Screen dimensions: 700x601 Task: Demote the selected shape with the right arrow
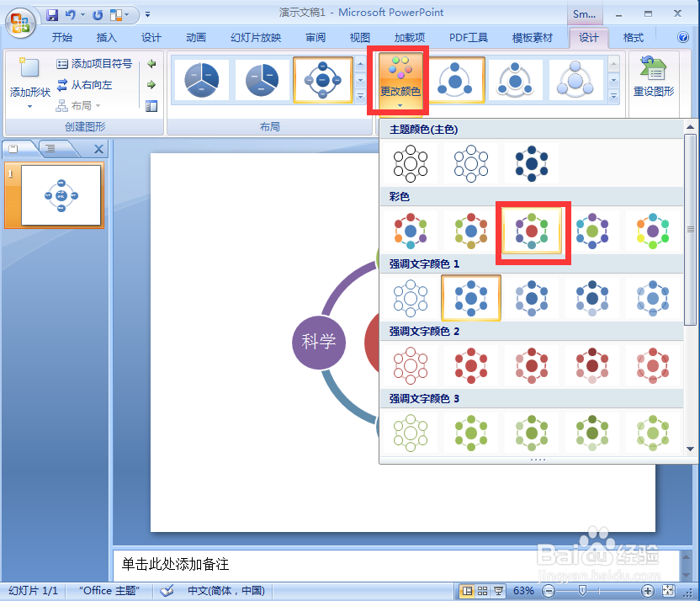(x=151, y=84)
